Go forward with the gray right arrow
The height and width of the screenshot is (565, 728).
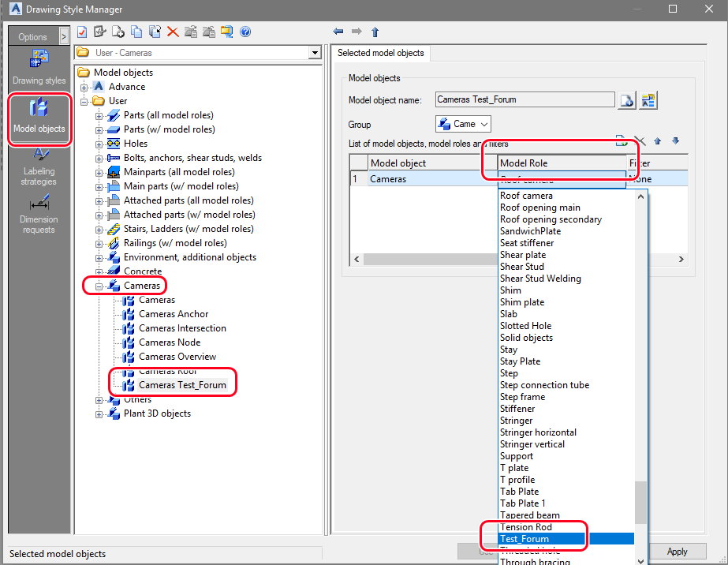click(x=357, y=31)
